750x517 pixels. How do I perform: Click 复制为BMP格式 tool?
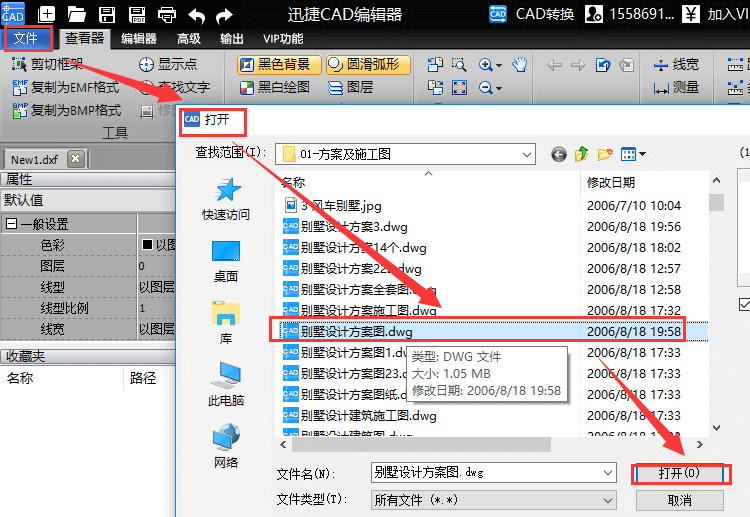tap(66, 110)
